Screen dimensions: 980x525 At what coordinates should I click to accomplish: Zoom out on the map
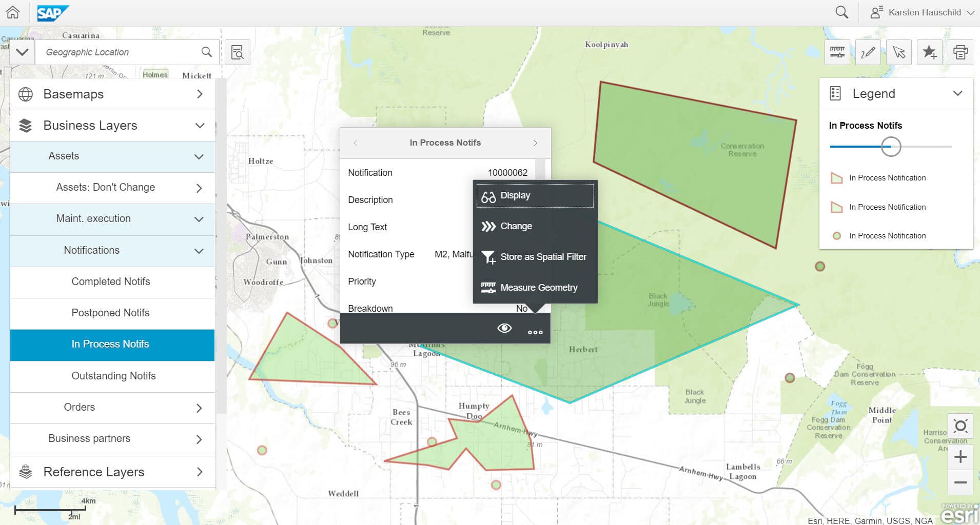click(x=960, y=482)
